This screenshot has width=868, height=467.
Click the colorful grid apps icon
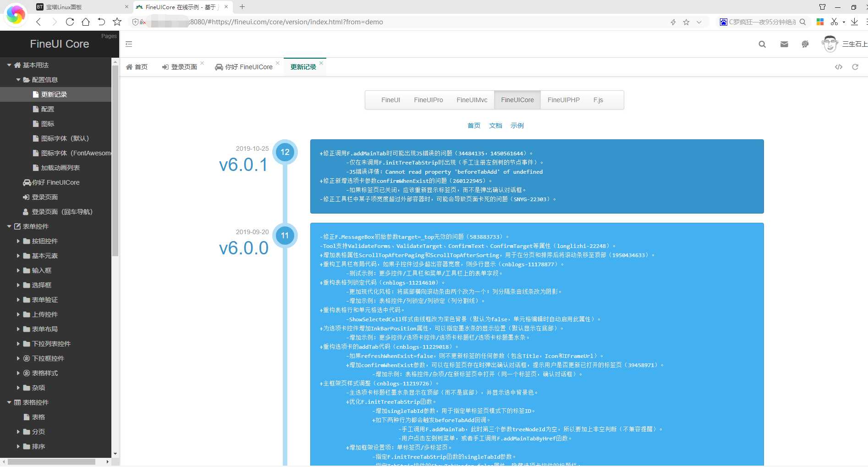[820, 22]
